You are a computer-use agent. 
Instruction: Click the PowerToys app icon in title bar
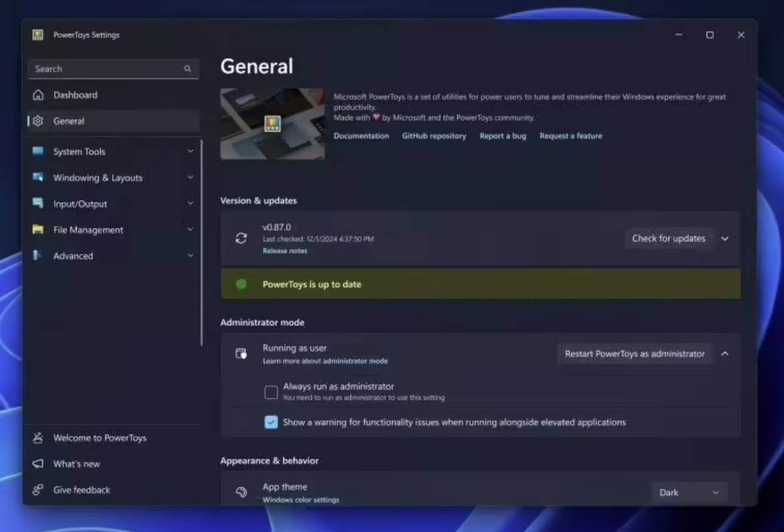pos(38,35)
